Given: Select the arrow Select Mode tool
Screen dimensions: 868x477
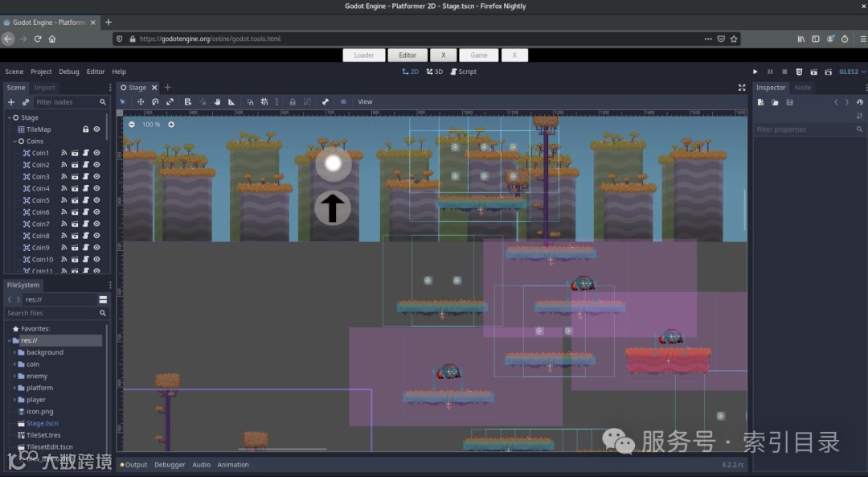Looking at the screenshot, I should tap(123, 102).
